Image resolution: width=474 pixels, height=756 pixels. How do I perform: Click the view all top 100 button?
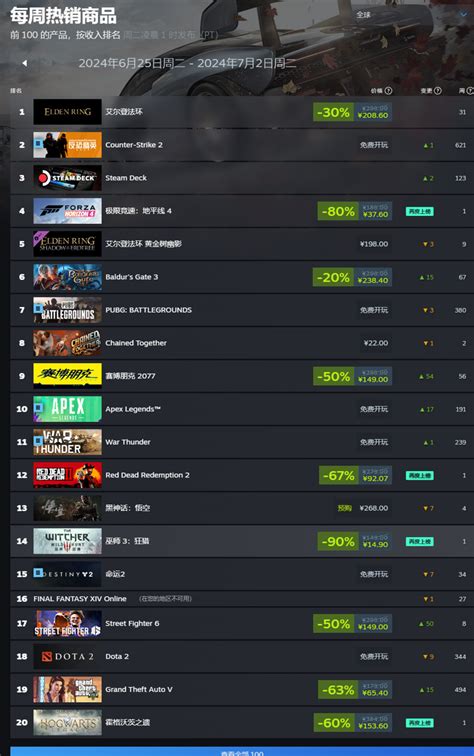242,751
